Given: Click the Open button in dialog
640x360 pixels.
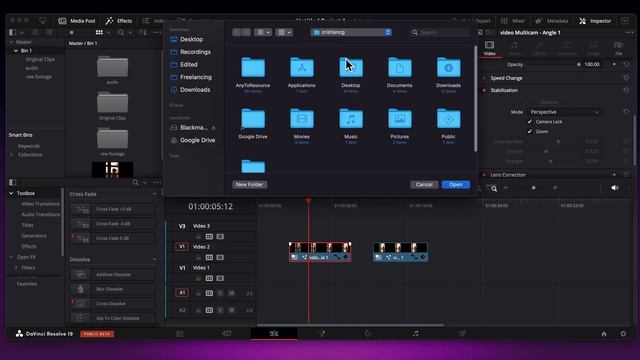Looking at the screenshot, I should [456, 184].
